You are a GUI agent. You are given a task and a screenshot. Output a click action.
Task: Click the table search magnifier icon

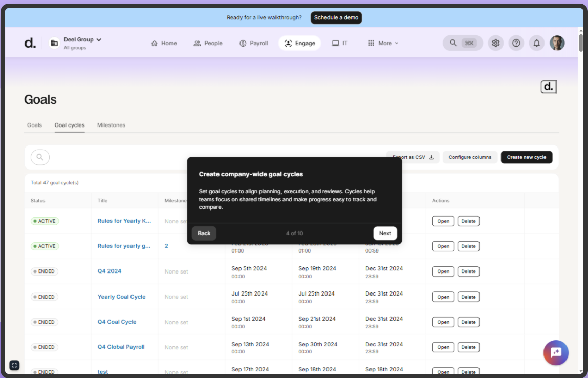(40, 157)
